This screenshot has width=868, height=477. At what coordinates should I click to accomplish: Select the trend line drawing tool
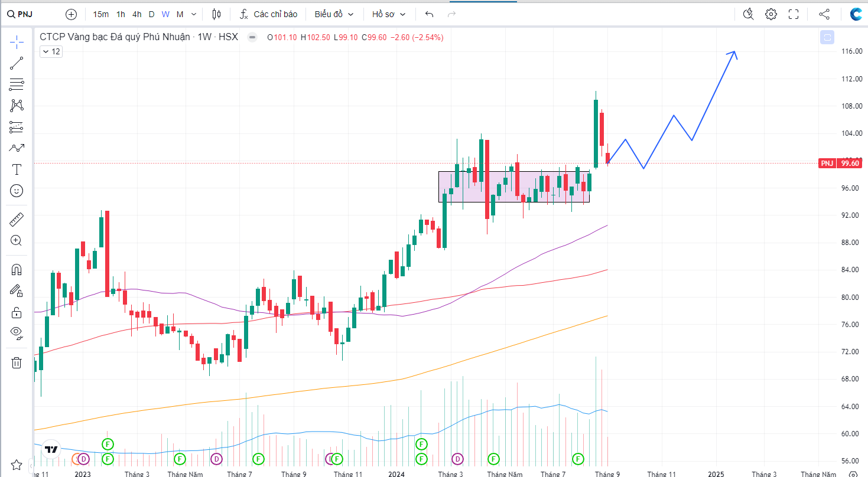pos(17,63)
